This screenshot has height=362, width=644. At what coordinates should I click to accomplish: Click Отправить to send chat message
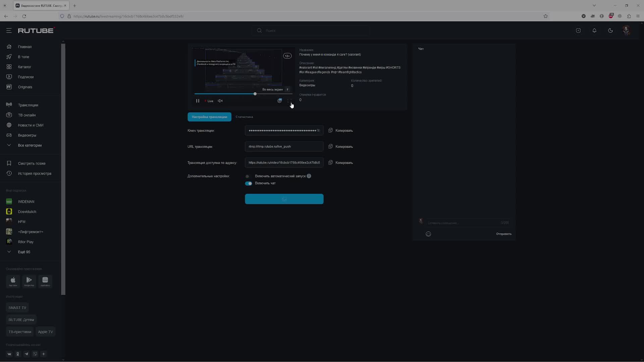click(503, 234)
